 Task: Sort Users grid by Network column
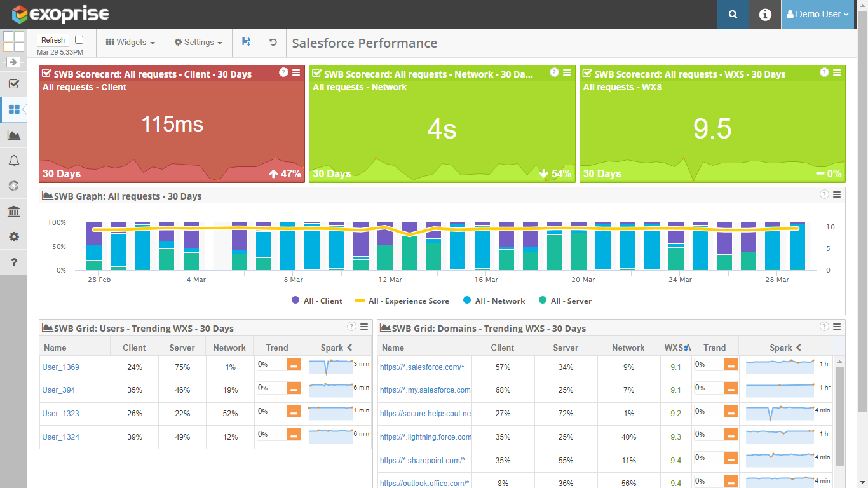point(229,348)
